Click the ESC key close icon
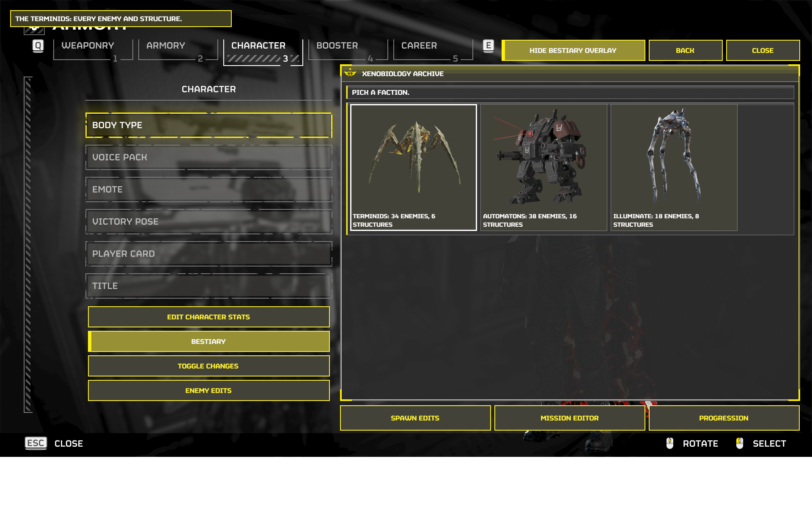This screenshot has width=812, height=511. click(x=36, y=443)
